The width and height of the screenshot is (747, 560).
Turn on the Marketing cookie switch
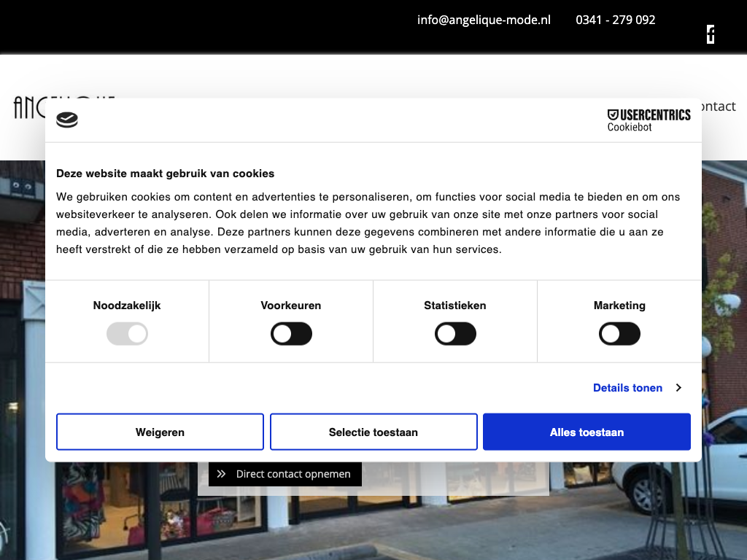tap(619, 335)
